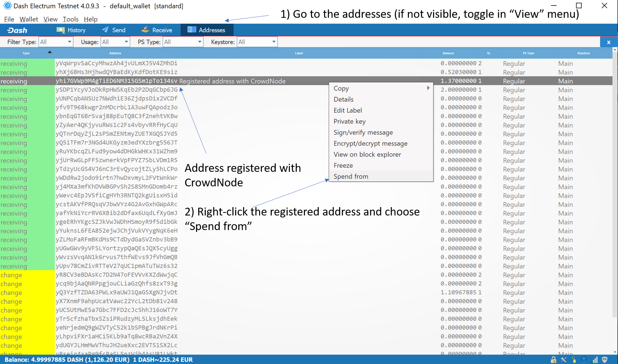This screenshot has width=618, height=364.
Task: Switch to the Send tab
Action: coord(114,30)
